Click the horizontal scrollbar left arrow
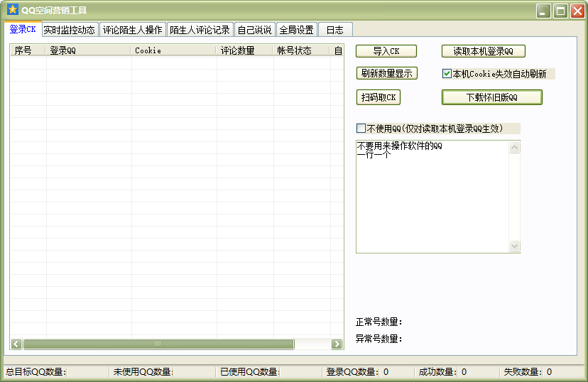This screenshot has width=588, height=382. pyautogui.click(x=16, y=344)
